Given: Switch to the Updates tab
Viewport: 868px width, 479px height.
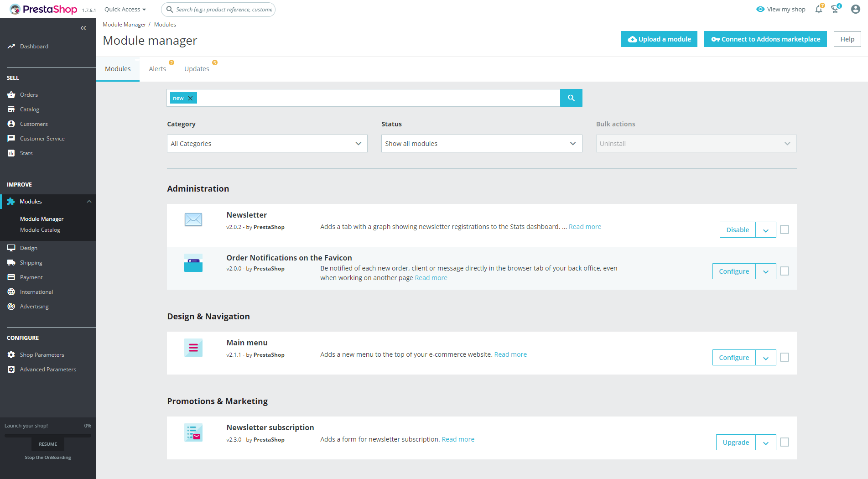Looking at the screenshot, I should click(197, 69).
